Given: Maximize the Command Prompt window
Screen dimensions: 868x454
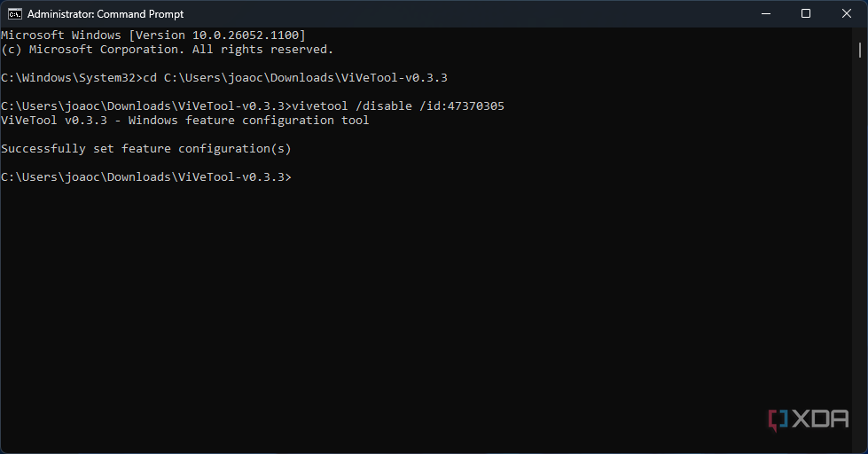Looking at the screenshot, I should click(x=806, y=14).
